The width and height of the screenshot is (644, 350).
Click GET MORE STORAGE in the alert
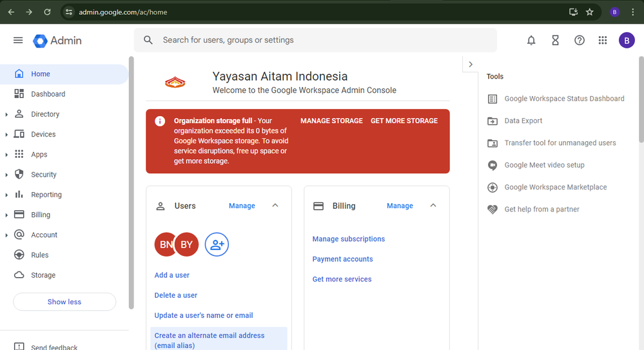click(x=404, y=121)
